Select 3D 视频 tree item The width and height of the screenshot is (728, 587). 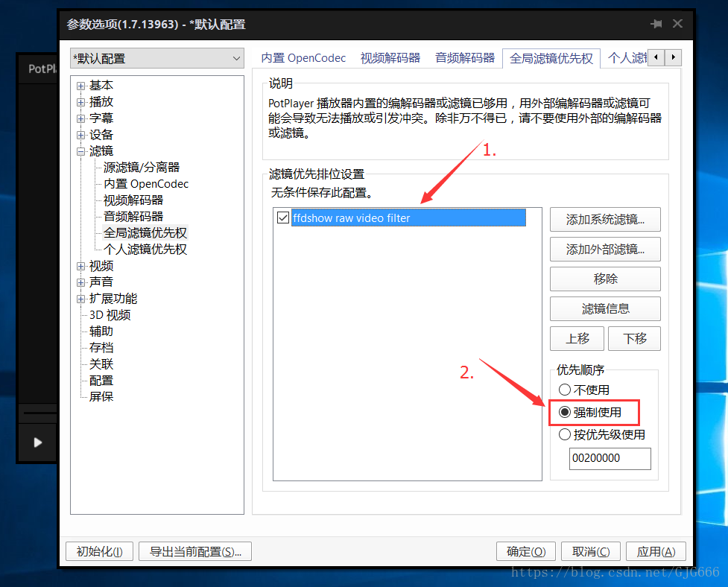coord(110,315)
